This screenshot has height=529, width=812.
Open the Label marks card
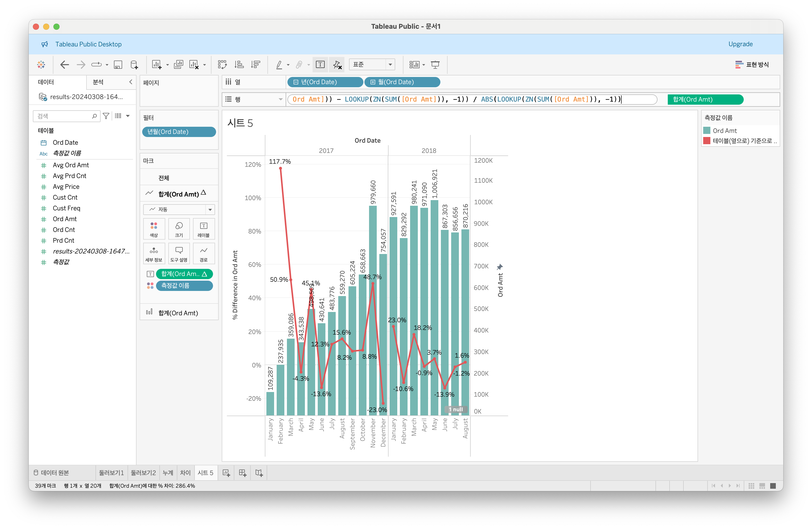pyautogui.click(x=203, y=229)
